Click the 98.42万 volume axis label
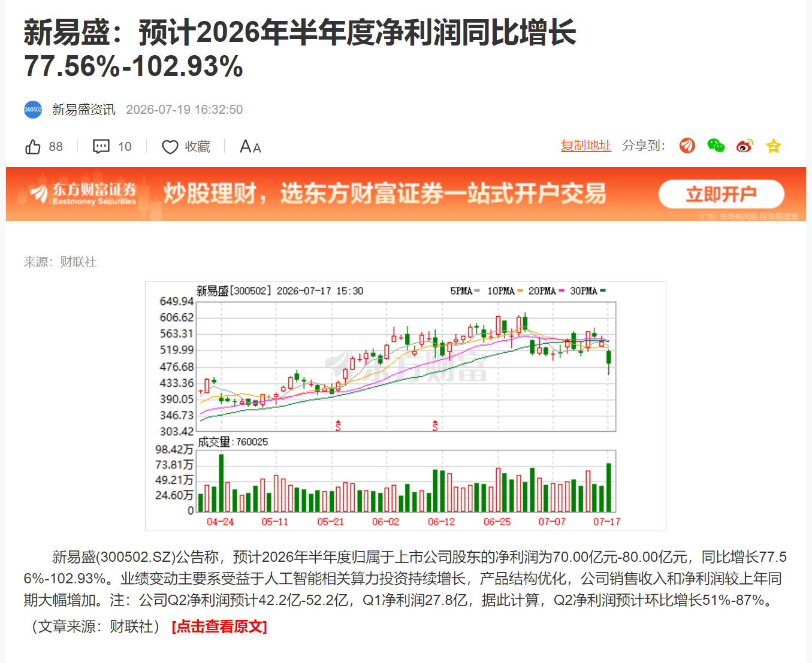The image size is (812, 663). point(174,449)
